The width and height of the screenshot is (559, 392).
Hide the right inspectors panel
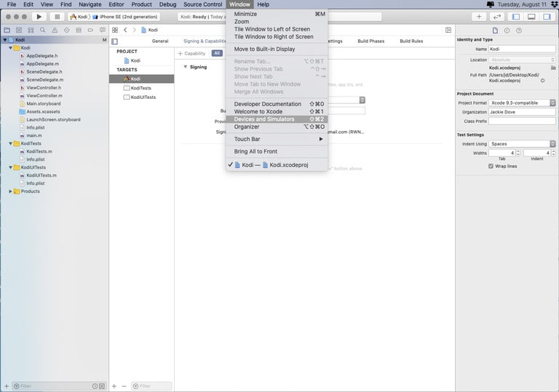point(547,16)
